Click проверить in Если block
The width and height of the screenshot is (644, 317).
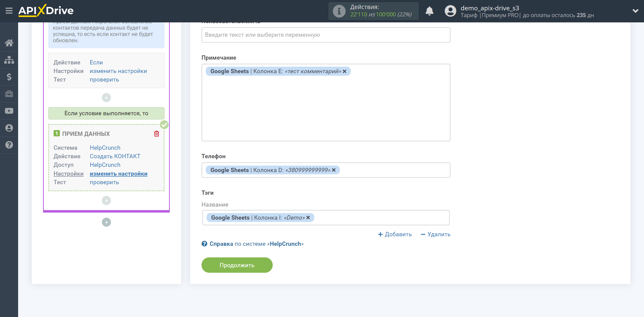click(x=104, y=80)
